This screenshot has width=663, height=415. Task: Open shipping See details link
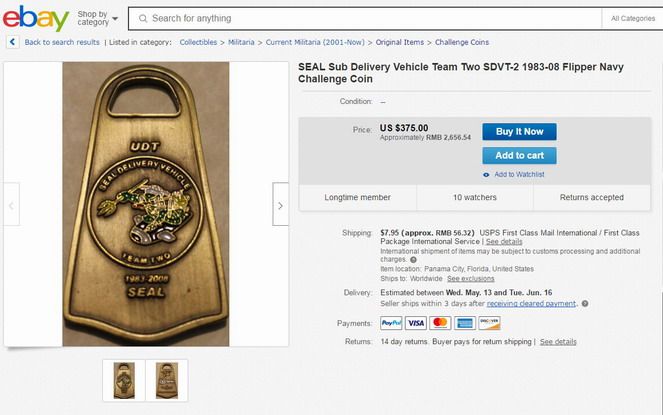(504, 242)
